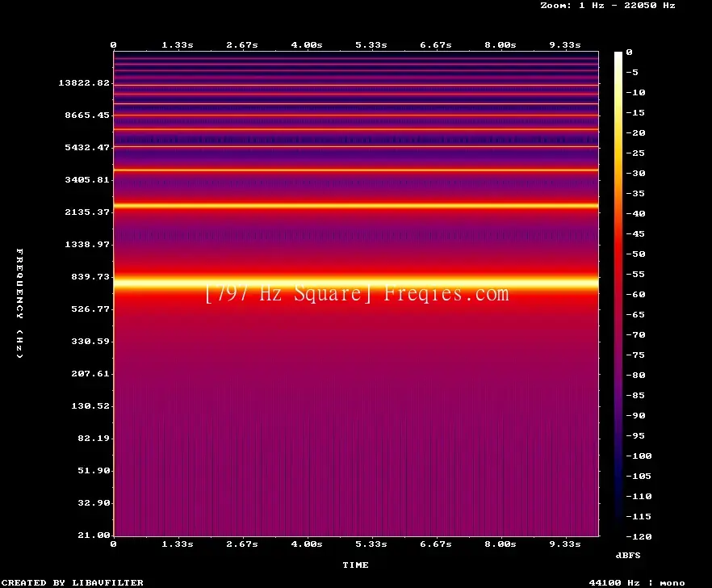The width and height of the screenshot is (712, 588).
Task: Click the -30 value on the dBFS scale
Action: click(635, 173)
